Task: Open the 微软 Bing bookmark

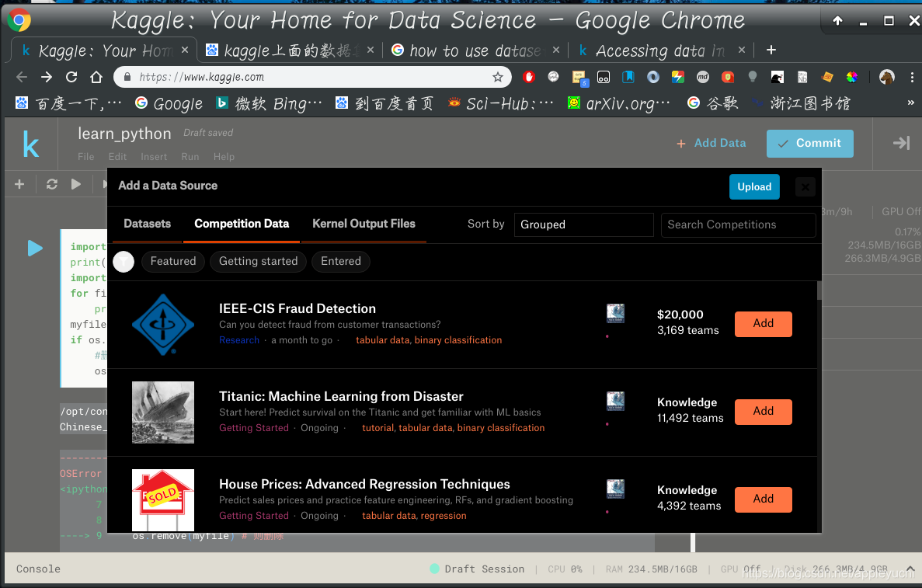Action: [269, 103]
